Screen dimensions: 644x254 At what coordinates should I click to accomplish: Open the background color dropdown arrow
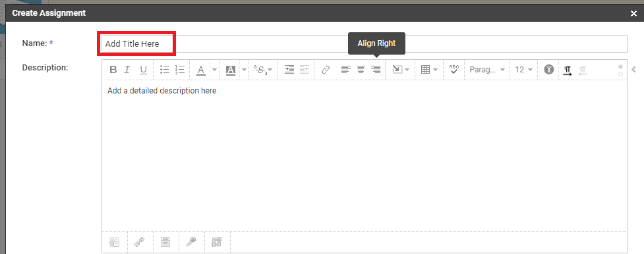pyautogui.click(x=245, y=70)
